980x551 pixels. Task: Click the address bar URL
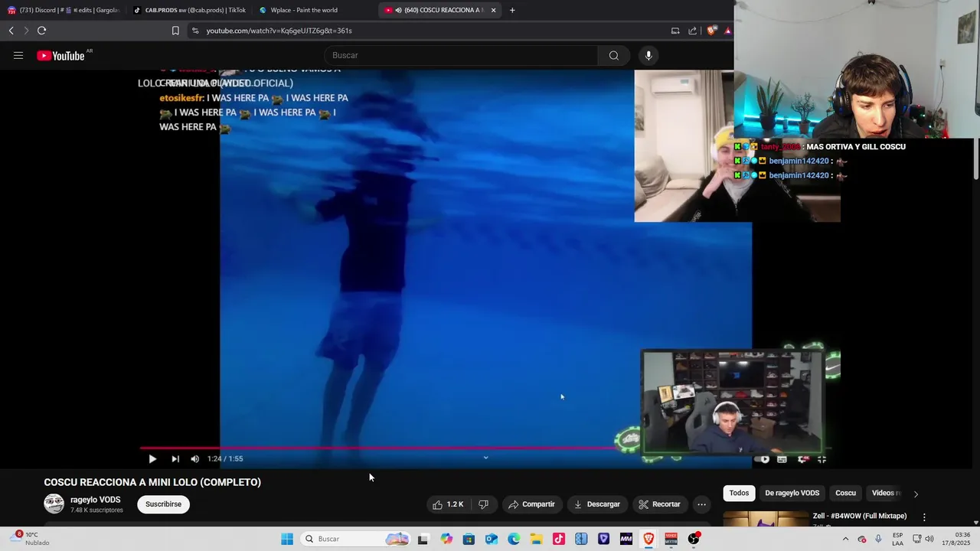point(279,31)
